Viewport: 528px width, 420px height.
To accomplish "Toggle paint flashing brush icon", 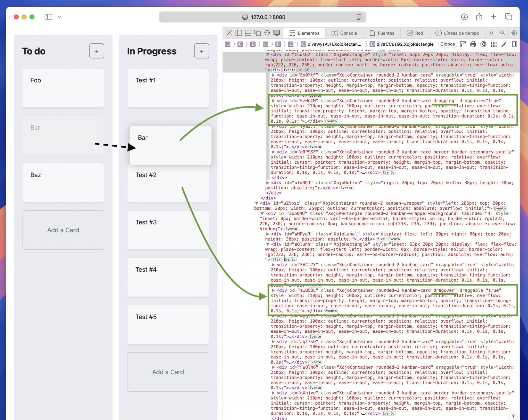I will pyautogui.click(x=504, y=44).
